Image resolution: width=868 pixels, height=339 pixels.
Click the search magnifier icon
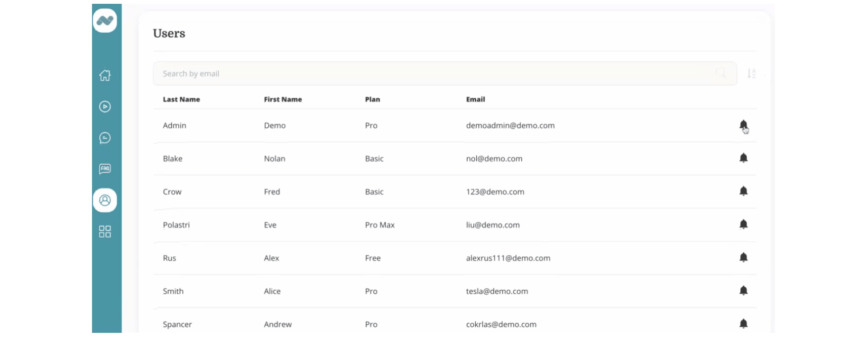tap(720, 74)
